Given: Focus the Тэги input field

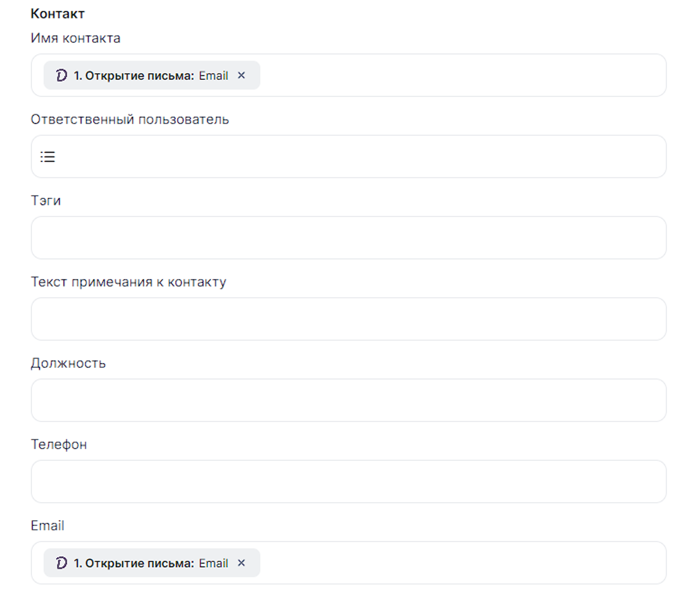Looking at the screenshot, I should coord(348,238).
